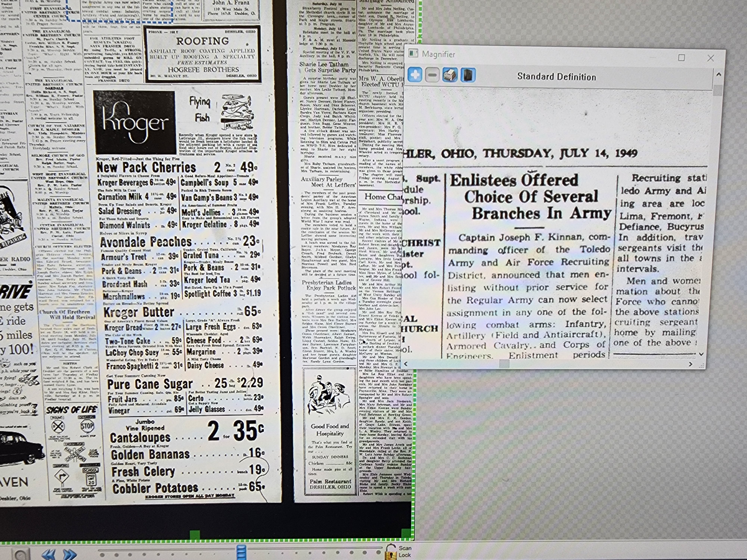The height and width of the screenshot is (560, 747).
Task: Click the zoom in plus icon in Magnifier
Action: point(415,75)
